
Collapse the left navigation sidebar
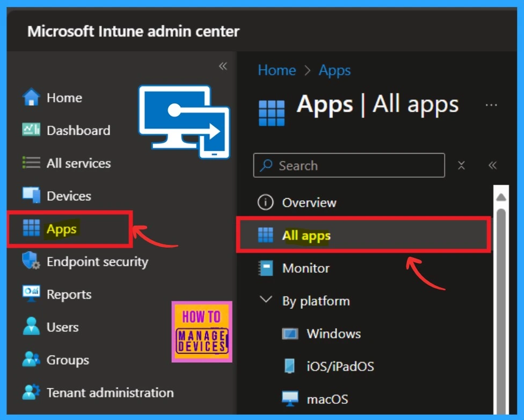[x=223, y=66]
